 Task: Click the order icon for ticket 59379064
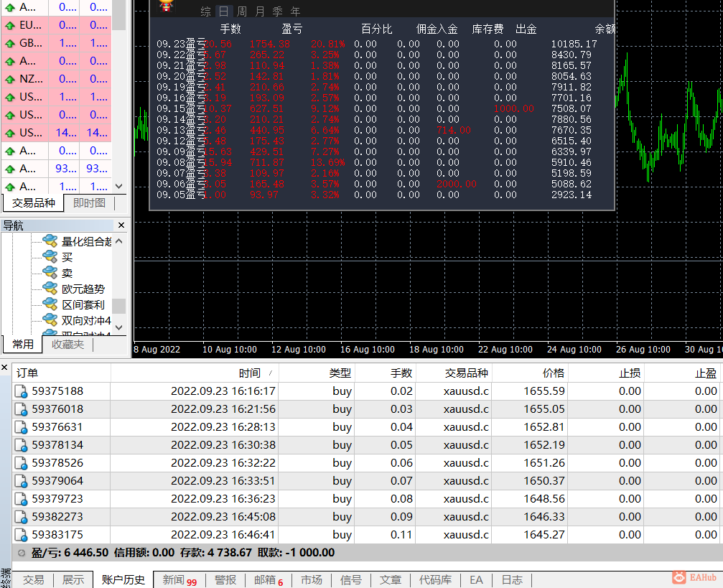(x=22, y=482)
